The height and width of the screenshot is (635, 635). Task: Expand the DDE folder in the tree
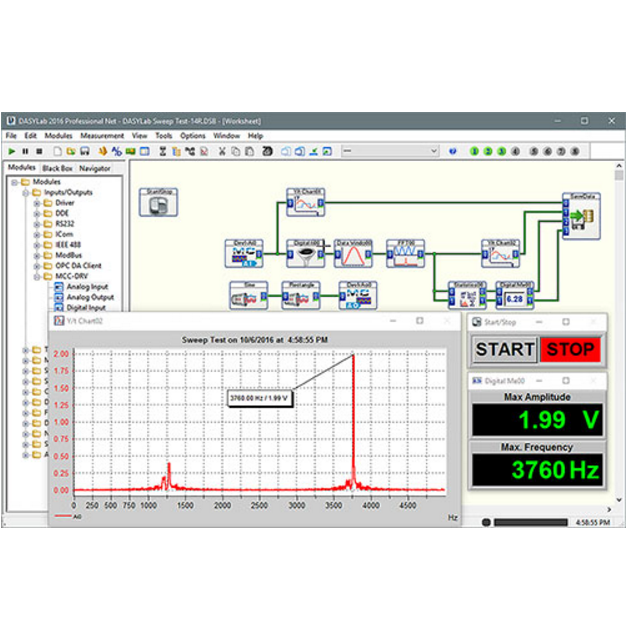click(x=37, y=213)
